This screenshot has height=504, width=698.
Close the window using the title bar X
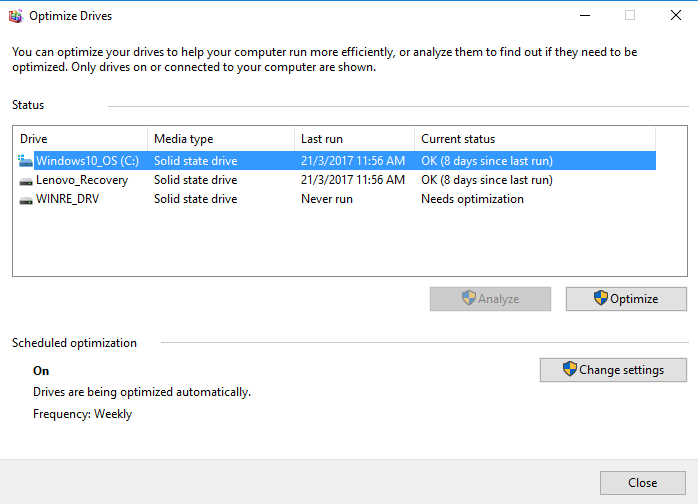pos(676,16)
